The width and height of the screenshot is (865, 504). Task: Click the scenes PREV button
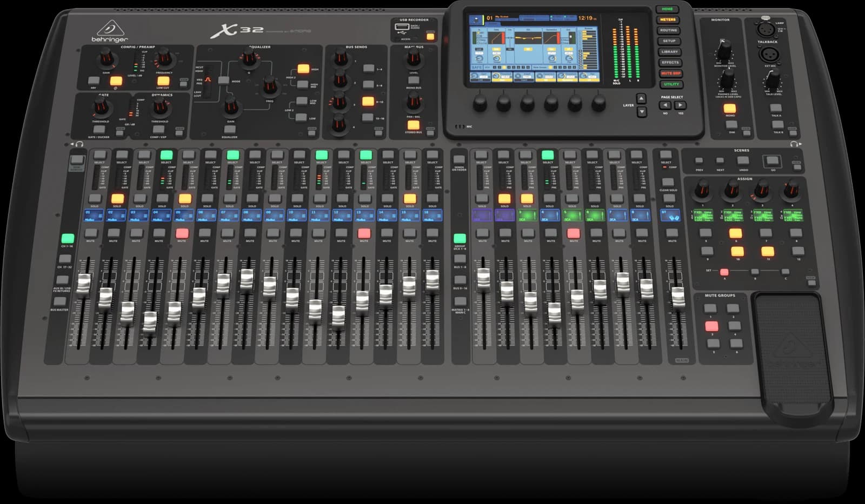(x=699, y=160)
